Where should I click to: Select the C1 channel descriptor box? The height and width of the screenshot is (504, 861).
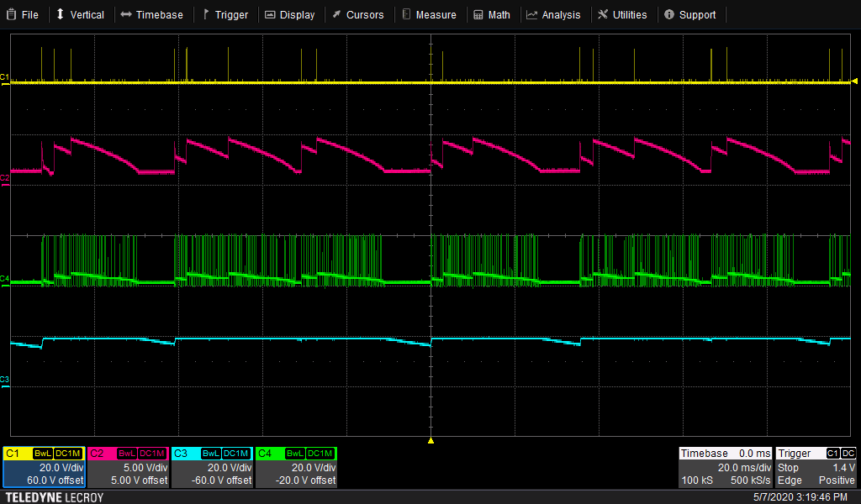(x=44, y=467)
